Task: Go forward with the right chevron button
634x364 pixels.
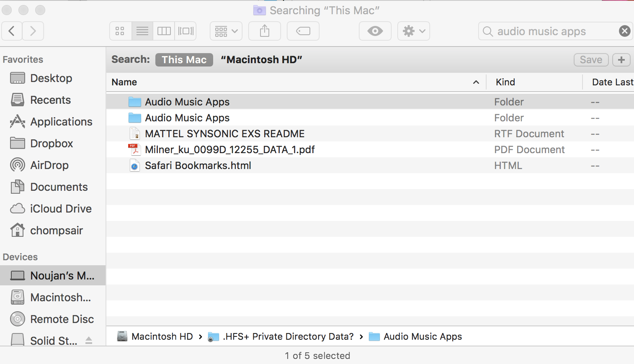Action: (x=33, y=31)
